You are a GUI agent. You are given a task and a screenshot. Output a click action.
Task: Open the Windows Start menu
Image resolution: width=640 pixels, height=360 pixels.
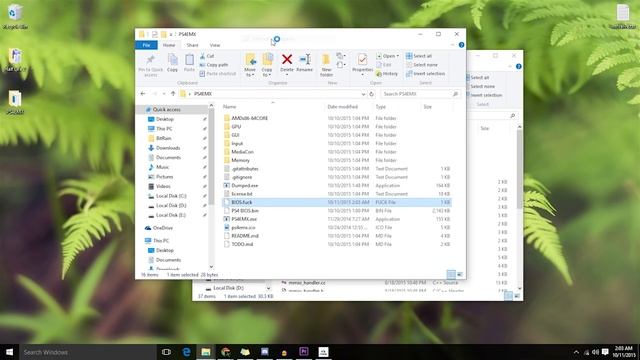[x=9, y=352]
